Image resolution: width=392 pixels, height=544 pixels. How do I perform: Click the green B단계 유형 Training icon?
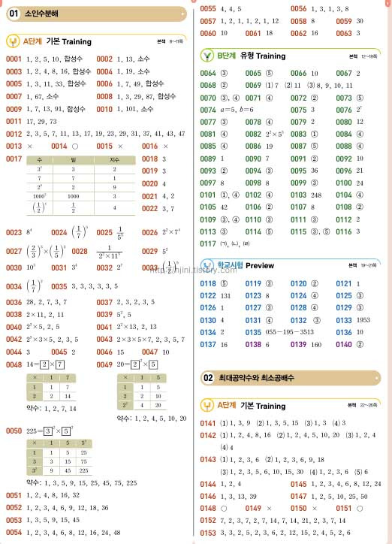click(x=207, y=56)
